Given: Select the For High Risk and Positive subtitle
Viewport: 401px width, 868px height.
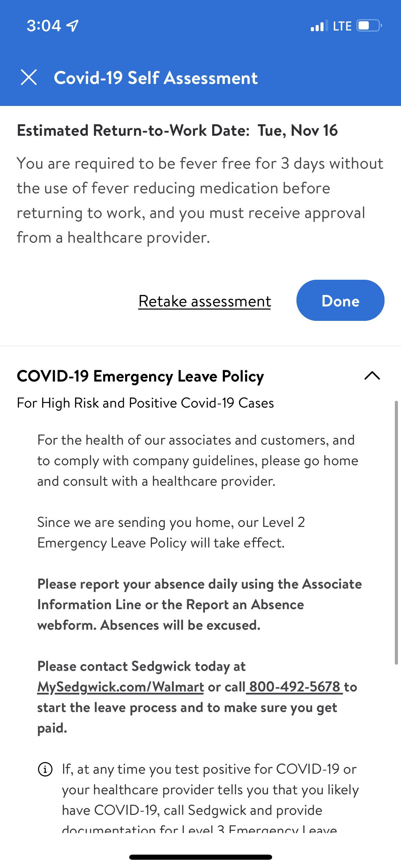Looking at the screenshot, I should coord(145,403).
